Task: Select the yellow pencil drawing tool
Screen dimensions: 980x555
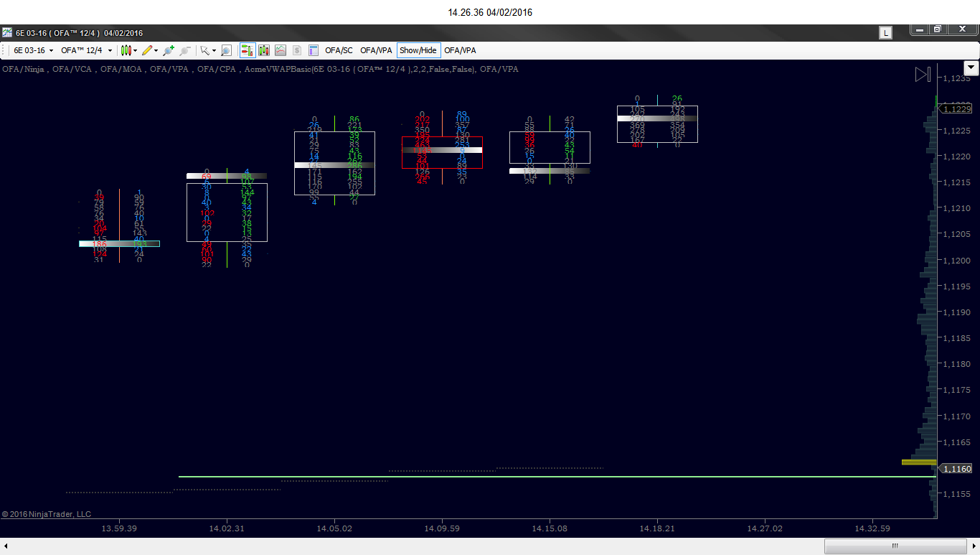Action: point(147,50)
